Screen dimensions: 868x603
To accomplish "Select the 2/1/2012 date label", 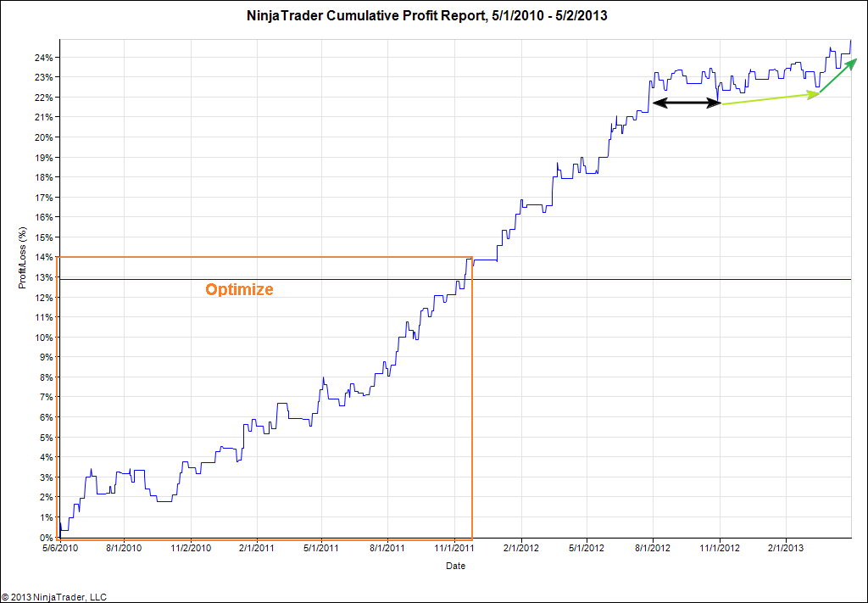I will point(521,548).
